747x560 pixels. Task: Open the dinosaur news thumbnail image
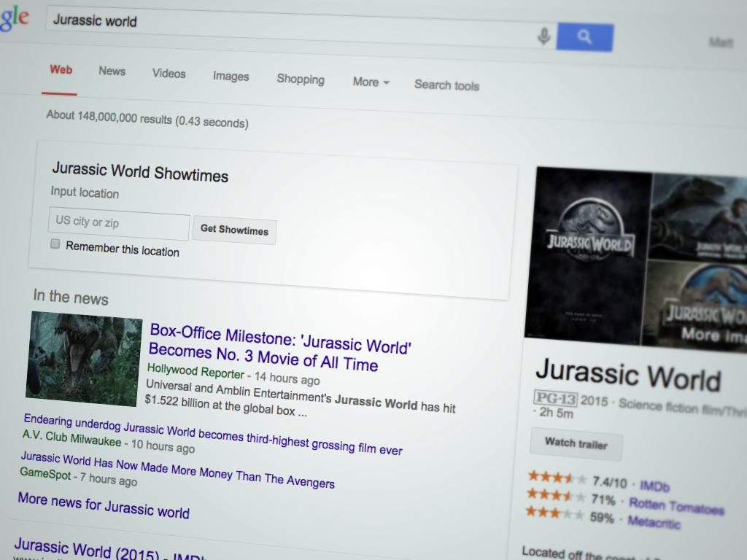click(85, 359)
